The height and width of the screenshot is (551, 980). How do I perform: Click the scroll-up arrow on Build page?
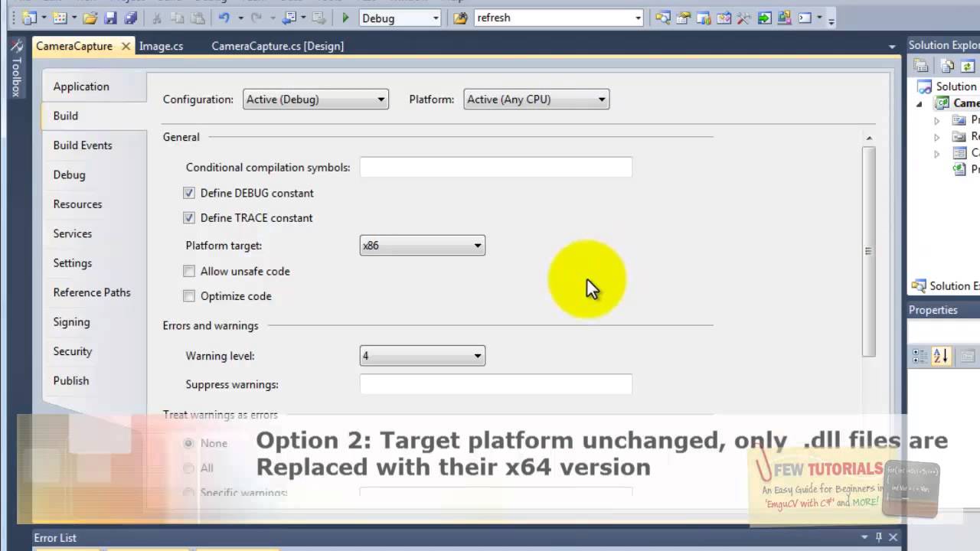(868, 138)
